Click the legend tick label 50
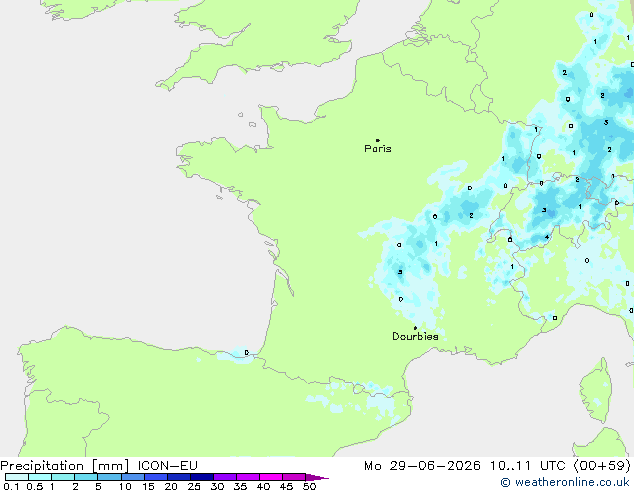This screenshot has width=634, height=490. (309, 486)
